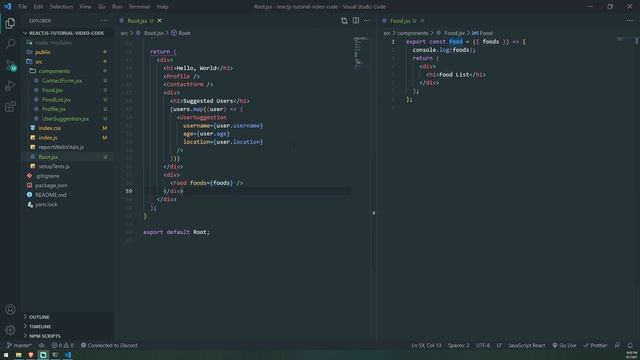Click the components breadcrumb in Food.jsx editor
The image size is (640, 360).
pyautogui.click(x=413, y=33)
